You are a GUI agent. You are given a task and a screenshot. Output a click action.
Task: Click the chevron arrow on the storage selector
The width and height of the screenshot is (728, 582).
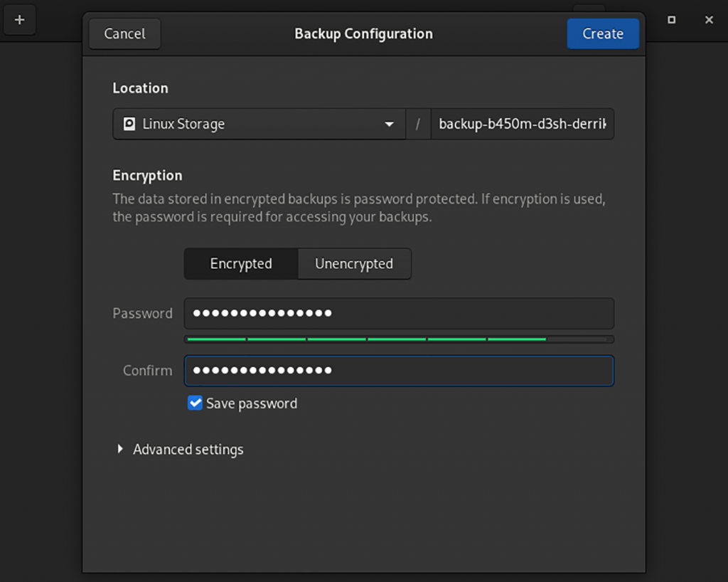tap(389, 123)
